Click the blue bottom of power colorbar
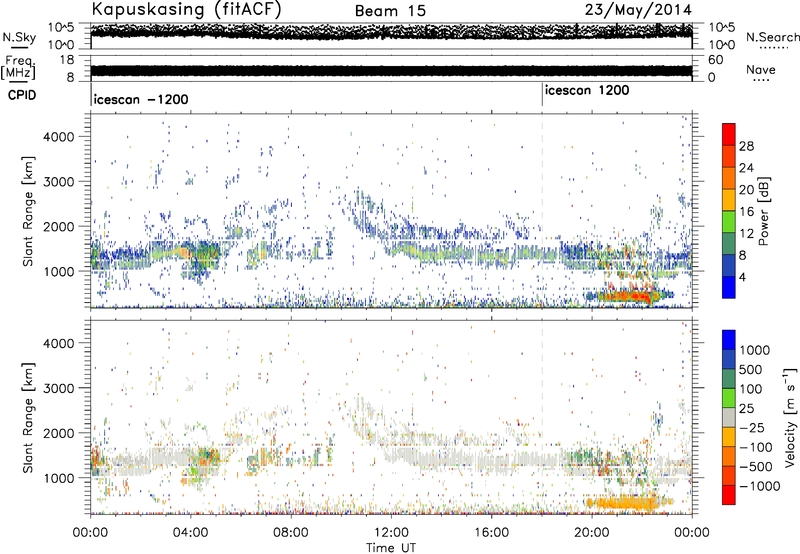This screenshot has height=554, width=800. tap(729, 287)
